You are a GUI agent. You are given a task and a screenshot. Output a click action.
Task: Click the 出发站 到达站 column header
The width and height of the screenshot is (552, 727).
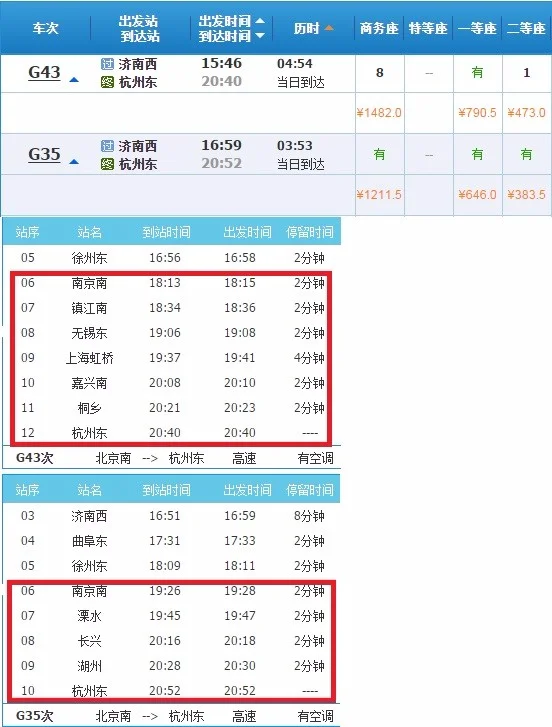coord(139,28)
